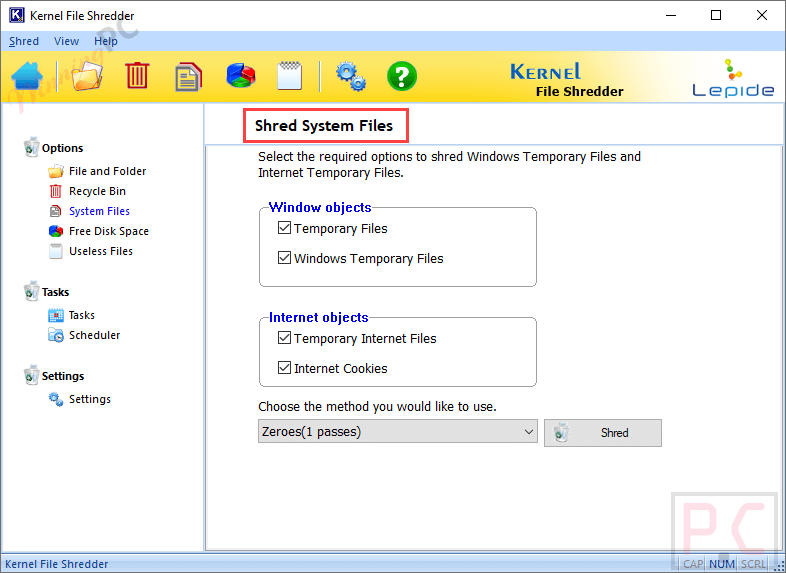Click the gears icon beside Settings item
Screen dimensions: 786x573
[56, 399]
